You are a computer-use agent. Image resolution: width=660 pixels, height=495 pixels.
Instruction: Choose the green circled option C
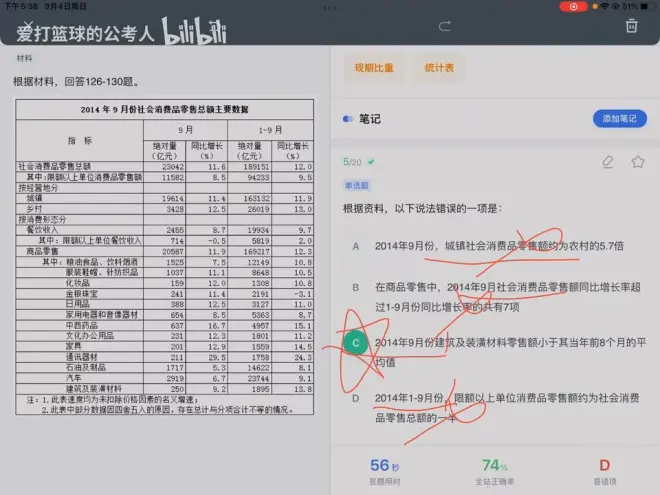(356, 342)
